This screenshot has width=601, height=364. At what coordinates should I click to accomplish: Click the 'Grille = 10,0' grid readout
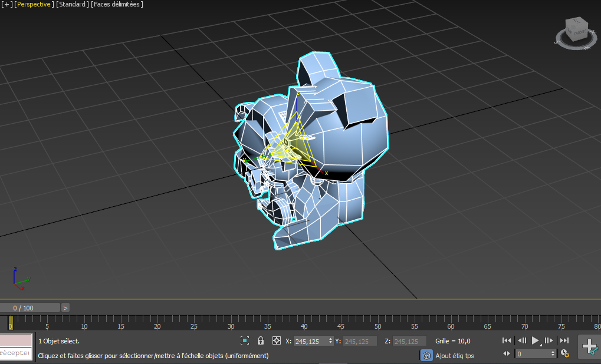(452, 341)
